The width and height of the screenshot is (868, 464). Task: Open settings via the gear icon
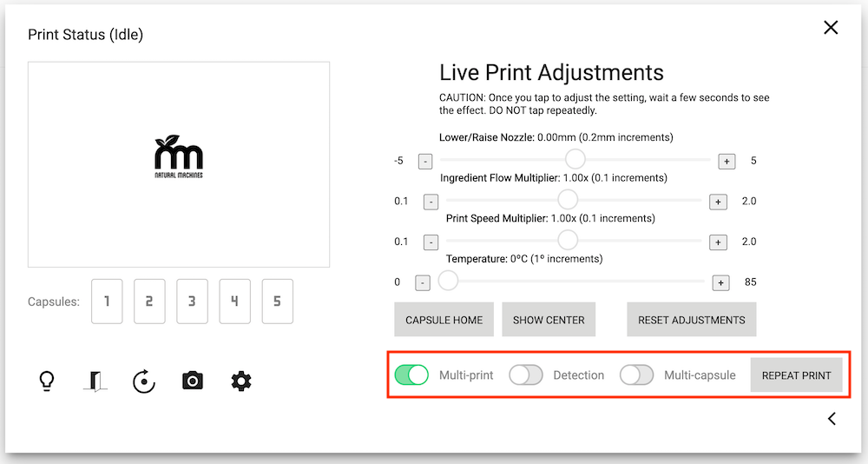click(240, 381)
